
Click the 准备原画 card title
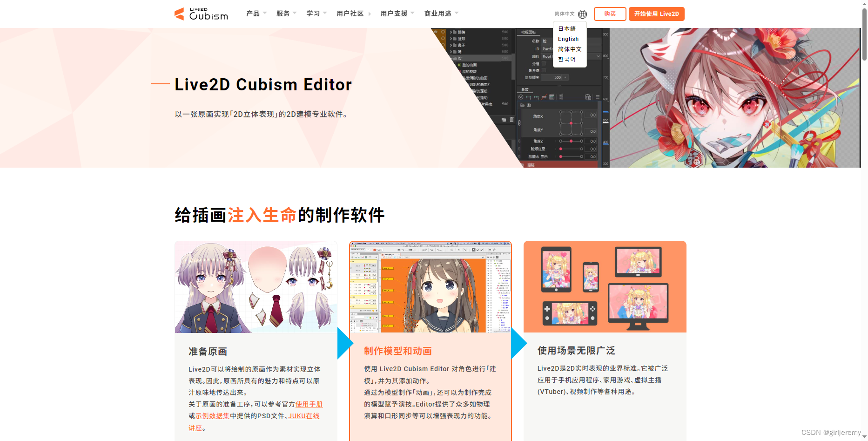[208, 352]
